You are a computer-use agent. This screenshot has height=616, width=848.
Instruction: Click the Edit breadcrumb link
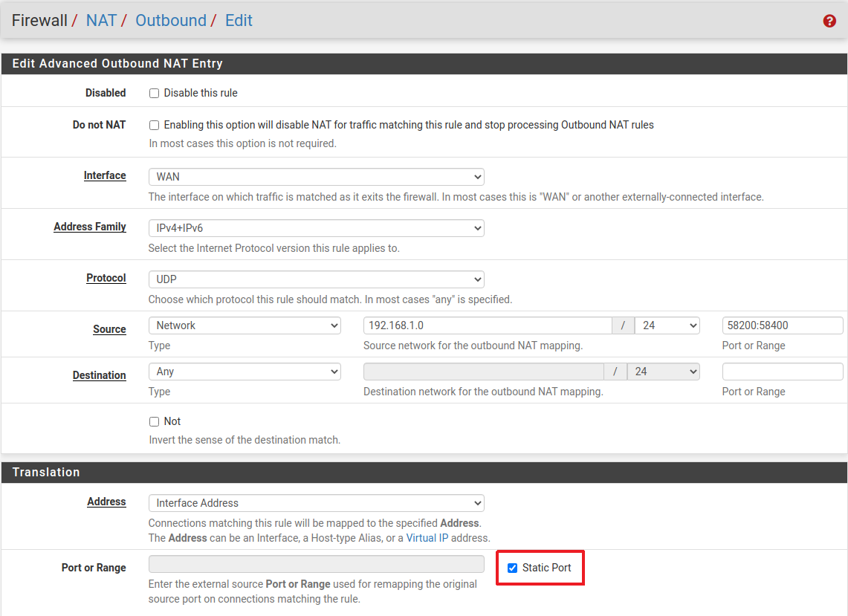point(239,20)
